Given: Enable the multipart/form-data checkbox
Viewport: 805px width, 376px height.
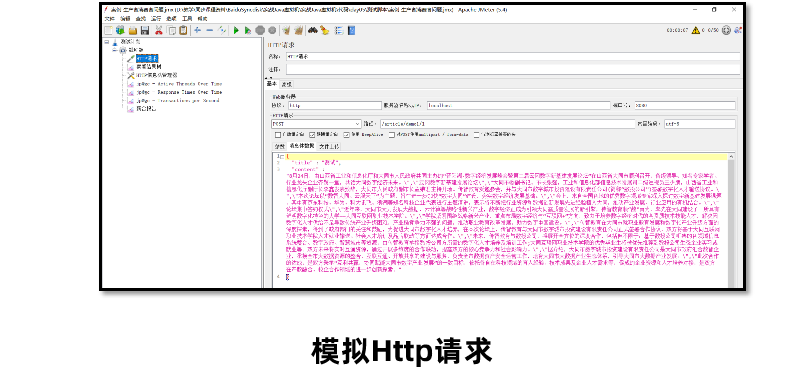Looking at the screenshot, I should (x=392, y=135).
